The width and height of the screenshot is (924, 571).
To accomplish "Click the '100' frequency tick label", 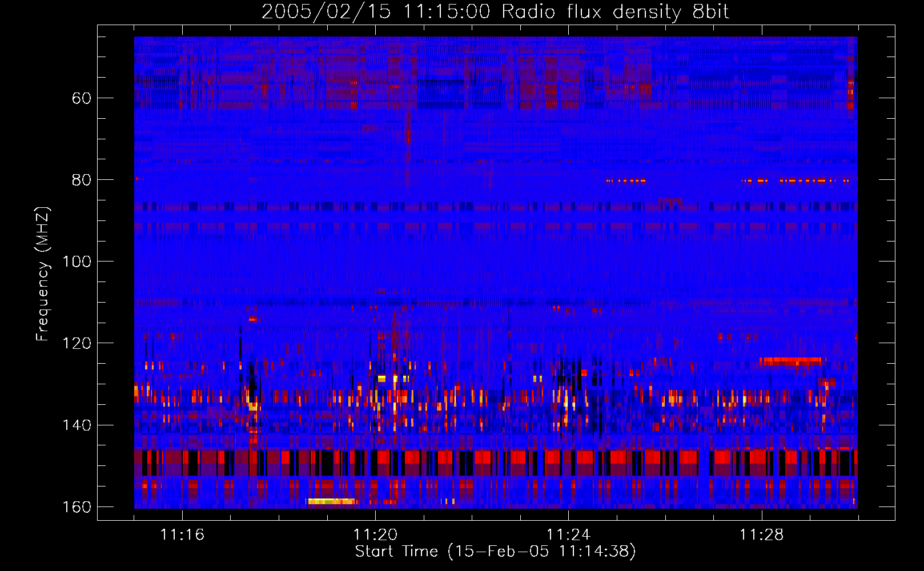I will point(77,262).
